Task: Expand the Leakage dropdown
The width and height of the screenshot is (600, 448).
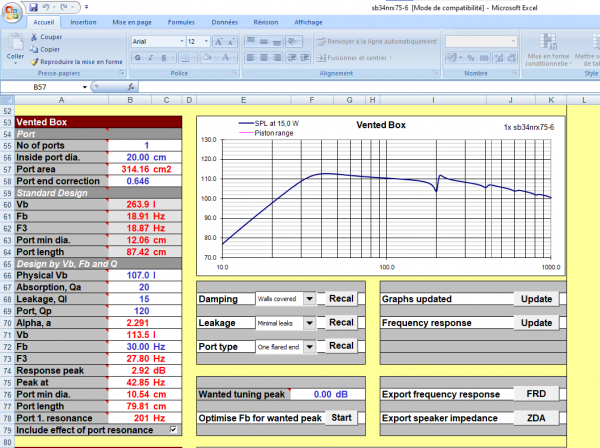Action: 309,322
